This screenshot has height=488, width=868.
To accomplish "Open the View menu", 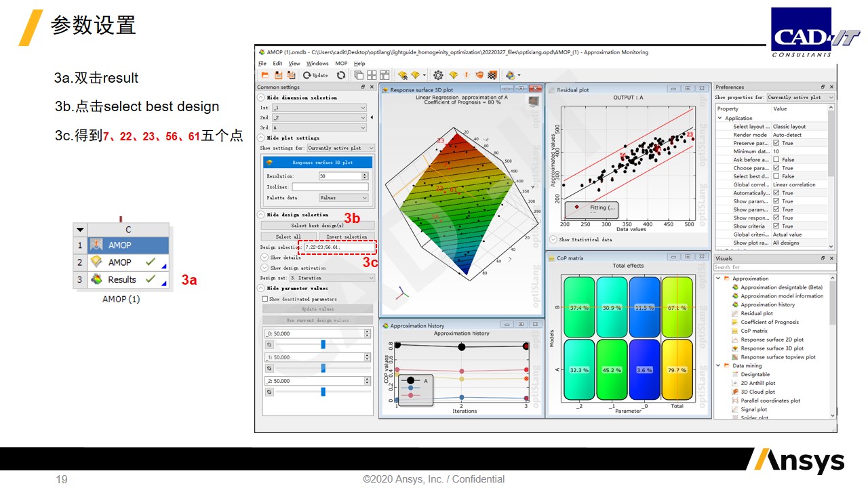I will pyautogui.click(x=294, y=64).
